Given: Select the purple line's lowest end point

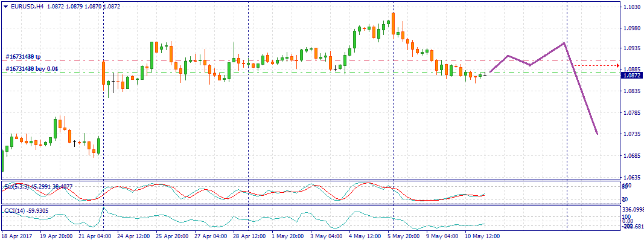Looking at the screenshot, I should click(597, 134).
